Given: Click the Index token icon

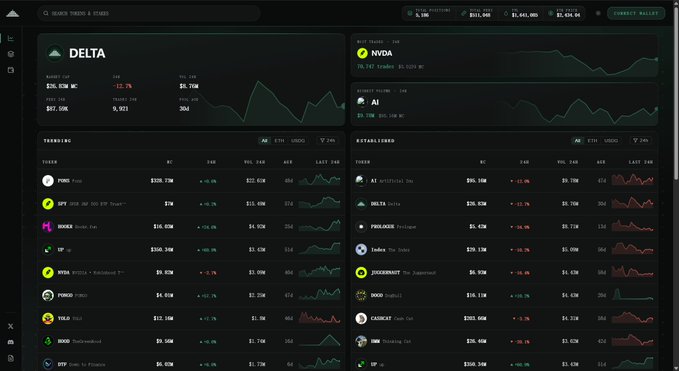Looking at the screenshot, I should click(361, 249).
